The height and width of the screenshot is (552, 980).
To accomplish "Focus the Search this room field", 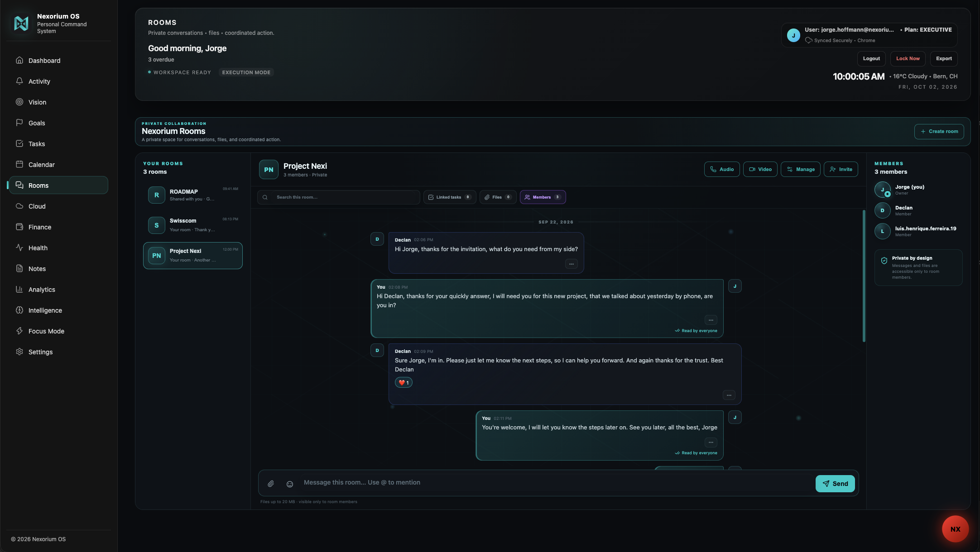I will (x=338, y=197).
